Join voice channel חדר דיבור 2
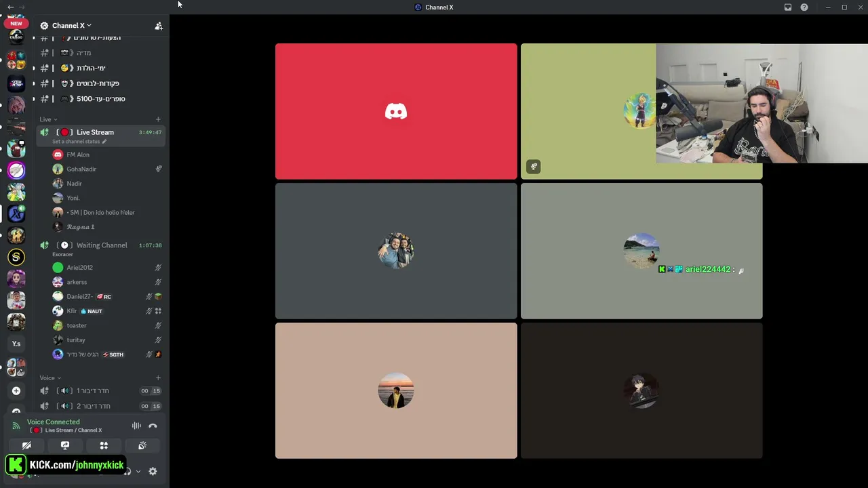Screen dimensions: 868x488 pos(100,406)
